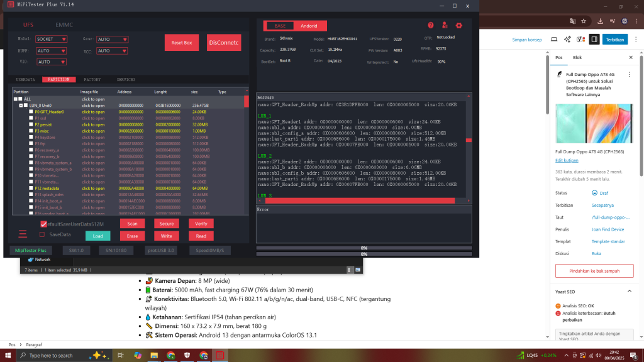
Task: Open the FACTORY tab
Action: click(92, 80)
